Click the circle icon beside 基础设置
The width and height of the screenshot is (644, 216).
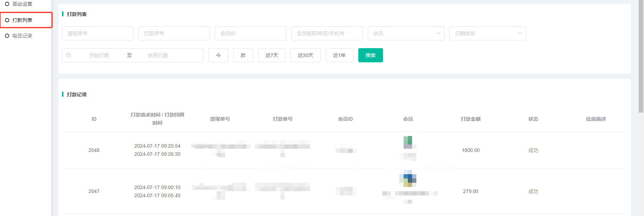pos(7,4)
